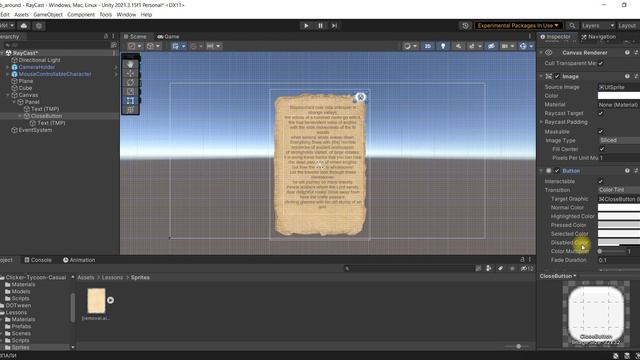The width and height of the screenshot is (640, 360).
Task: Select the Rect Transform tool
Action: 130,100
